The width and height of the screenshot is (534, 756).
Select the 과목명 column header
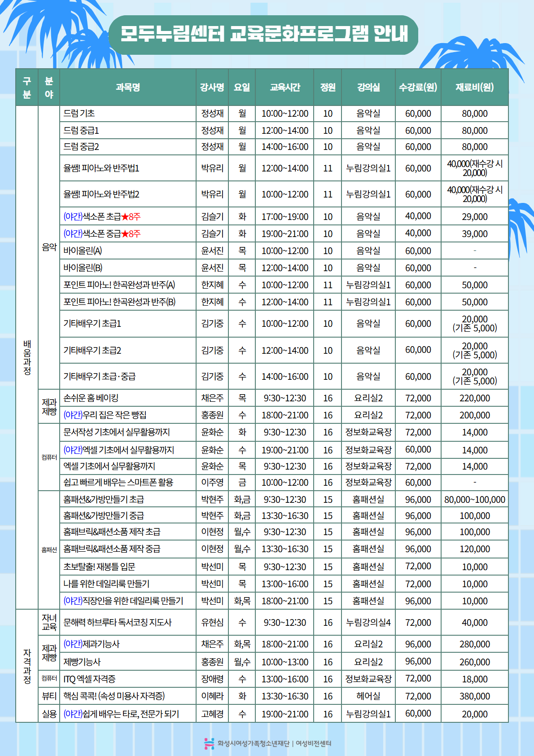[128, 87]
